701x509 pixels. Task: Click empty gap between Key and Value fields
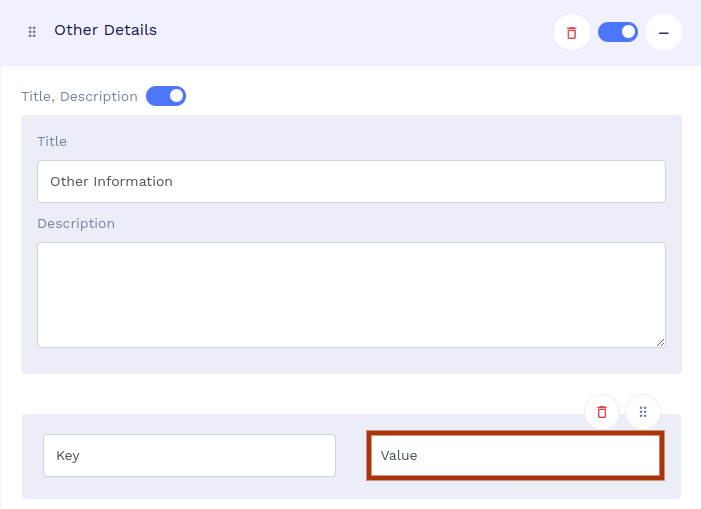[351, 456]
